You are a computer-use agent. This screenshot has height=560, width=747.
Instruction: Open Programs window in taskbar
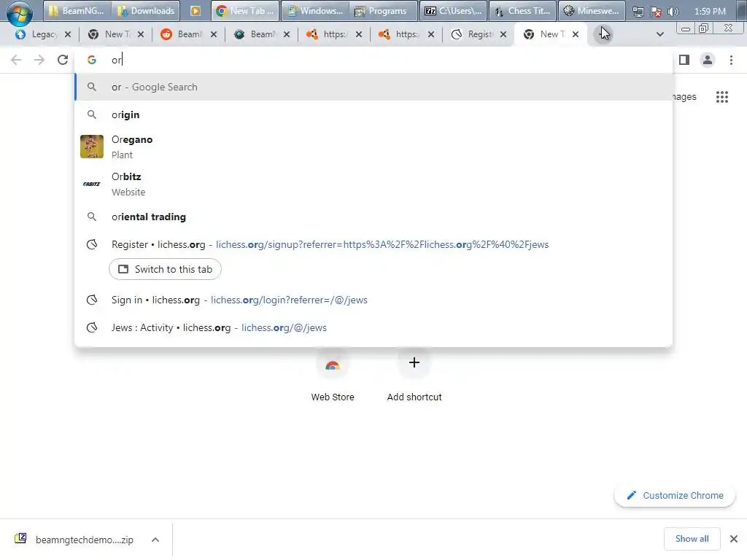(x=383, y=11)
